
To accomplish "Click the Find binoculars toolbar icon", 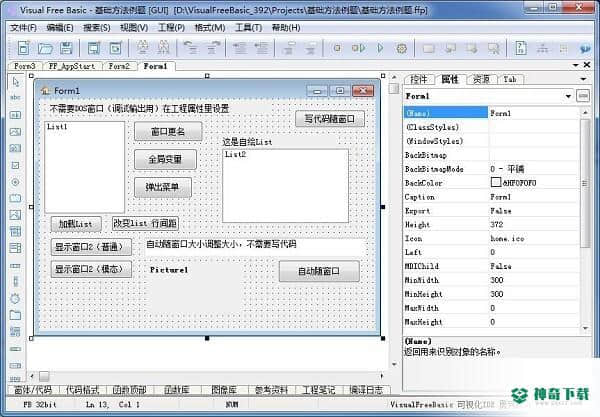I will pyautogui.click(x=142, y=48).
